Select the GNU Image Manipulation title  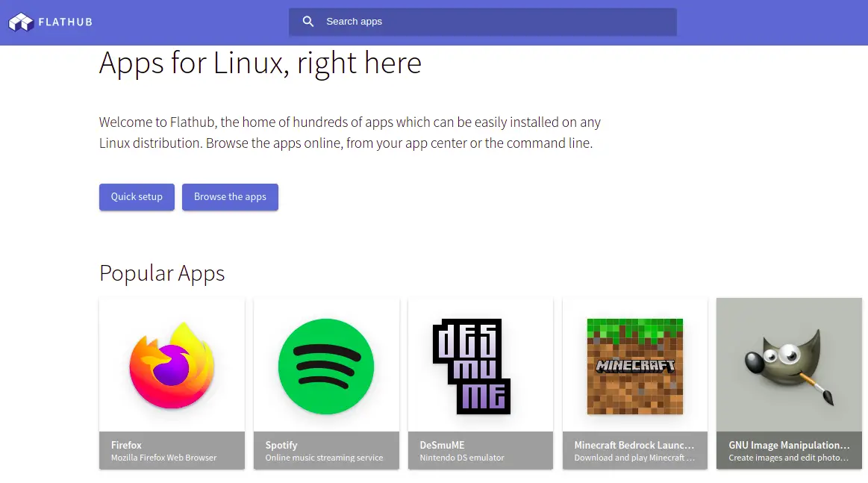pyautogui.click(x=789, y=445)
